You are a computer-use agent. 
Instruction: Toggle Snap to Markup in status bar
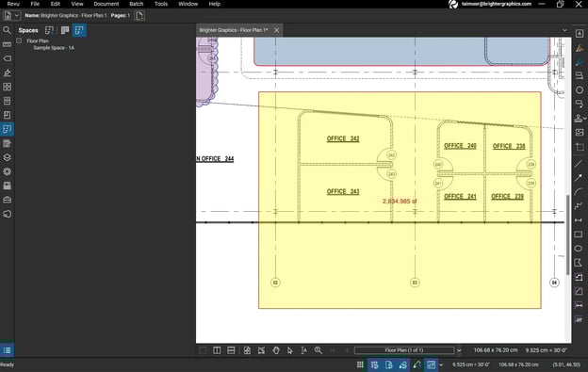pyautogui.click(x=402, y=364)
